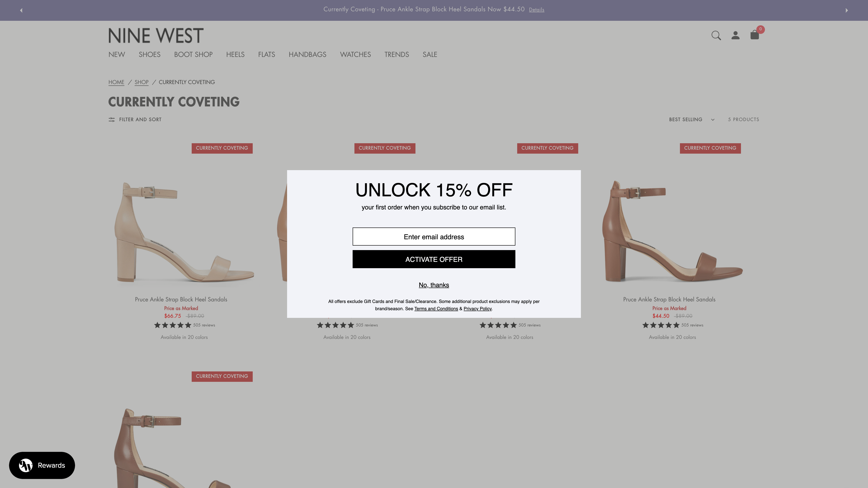Click the star rating on the first Pruce sandals
Screen dimensions: 868x488
click(172, 325)
